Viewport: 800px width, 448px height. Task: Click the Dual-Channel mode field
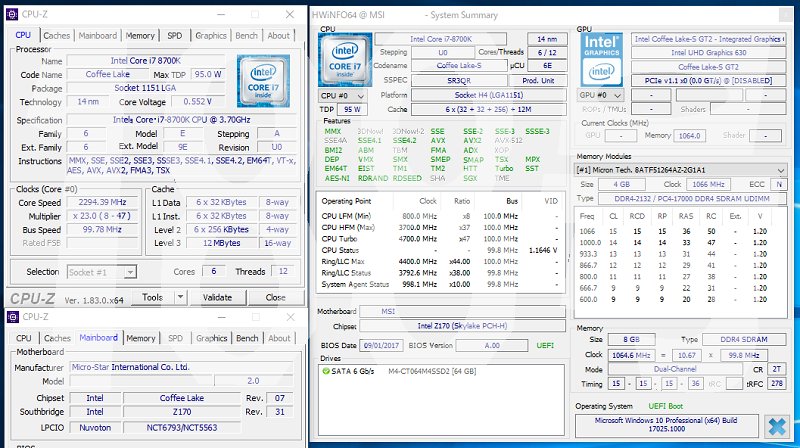coord(675,369)
